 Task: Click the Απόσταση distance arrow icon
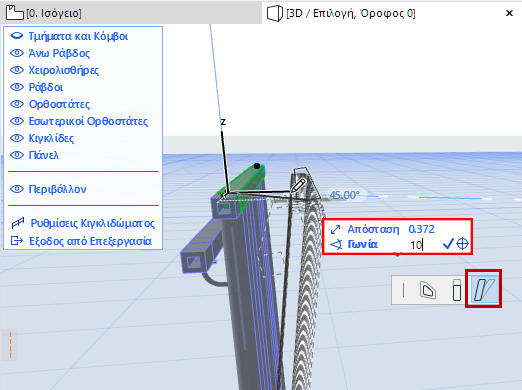335,229
